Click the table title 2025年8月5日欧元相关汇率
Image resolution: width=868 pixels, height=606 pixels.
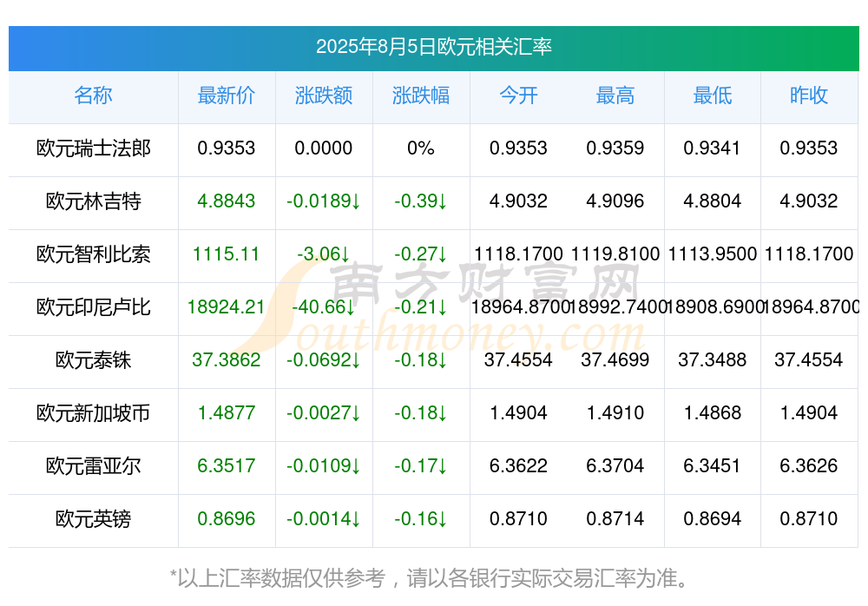click(433, 47)
